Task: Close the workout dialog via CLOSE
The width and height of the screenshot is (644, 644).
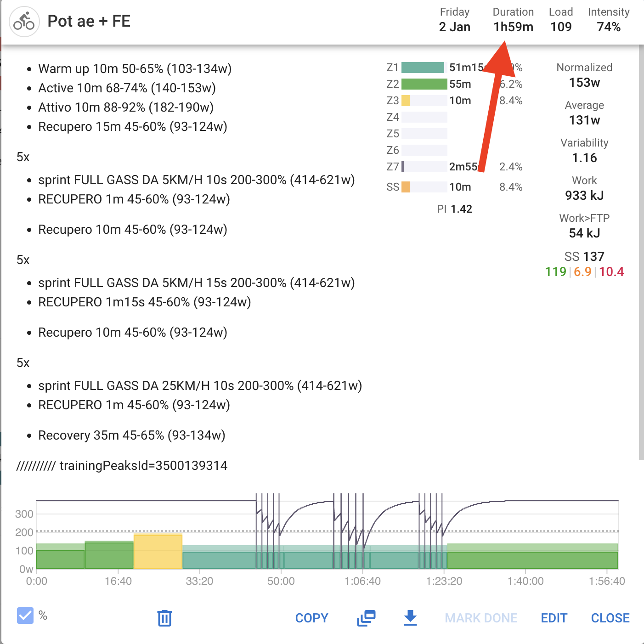Action: click(x=610, y=618)
